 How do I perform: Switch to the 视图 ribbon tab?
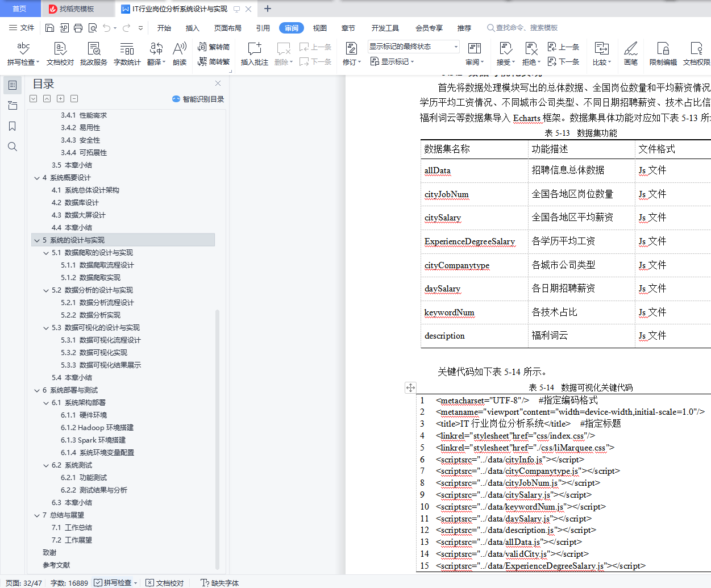pyautogui.click(x=320, y=28)
